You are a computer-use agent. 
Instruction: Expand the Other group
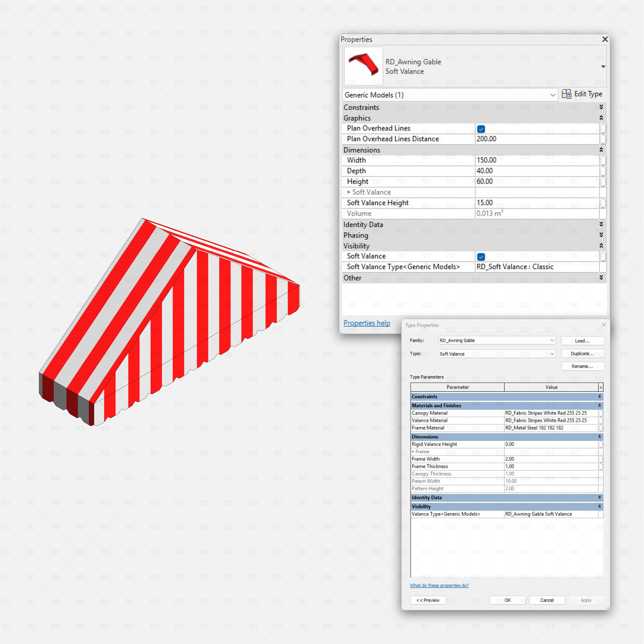pos(601,277)
